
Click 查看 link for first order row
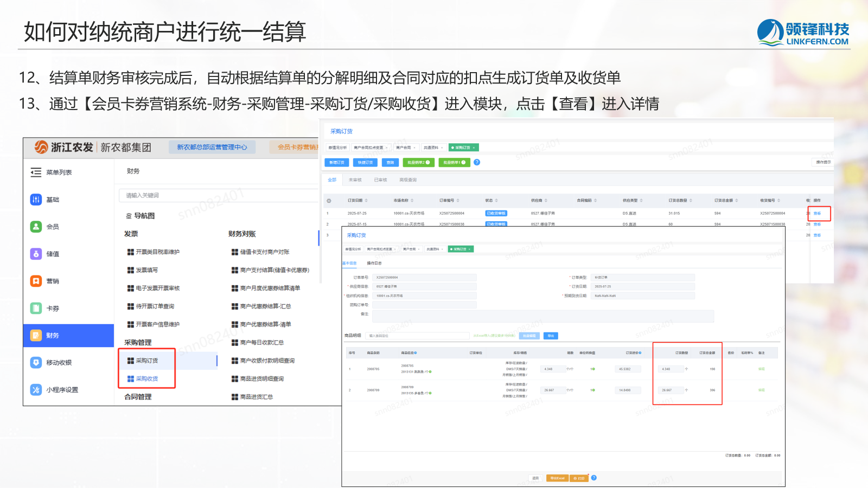817,214
